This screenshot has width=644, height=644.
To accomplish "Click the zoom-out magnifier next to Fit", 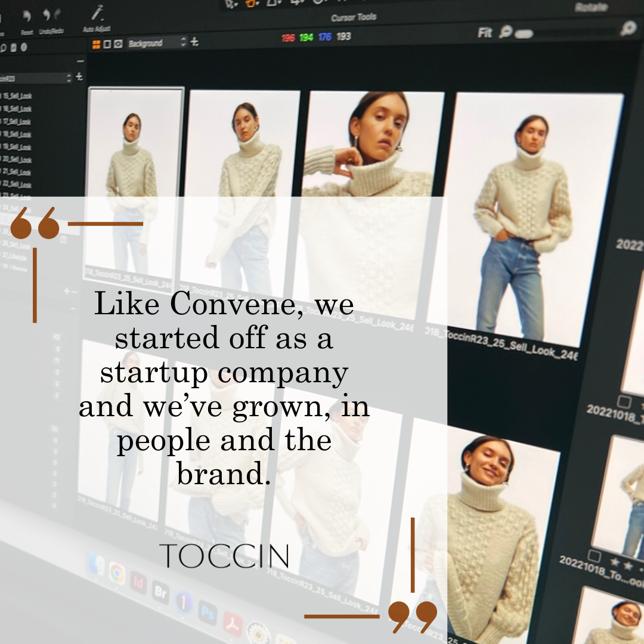I will tap(505, 32).
